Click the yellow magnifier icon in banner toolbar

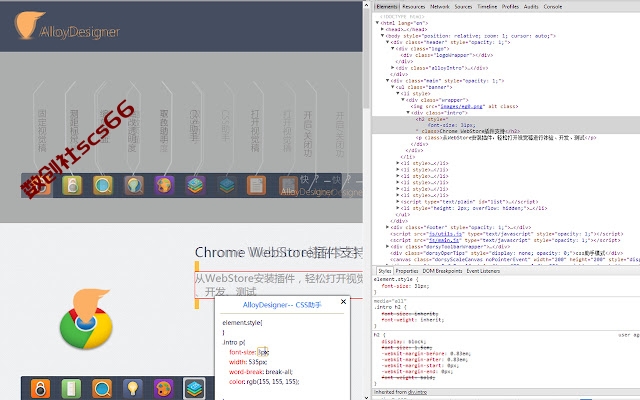[103, 185]
